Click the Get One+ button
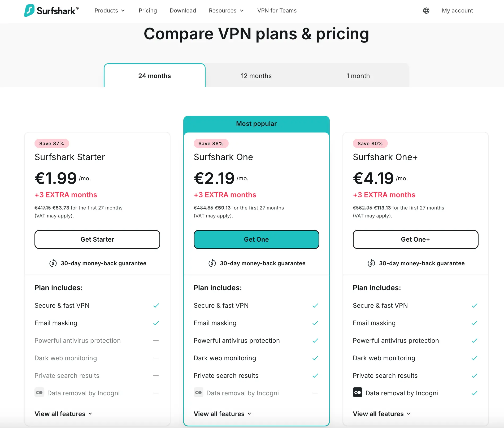 (x=415, y=239)
